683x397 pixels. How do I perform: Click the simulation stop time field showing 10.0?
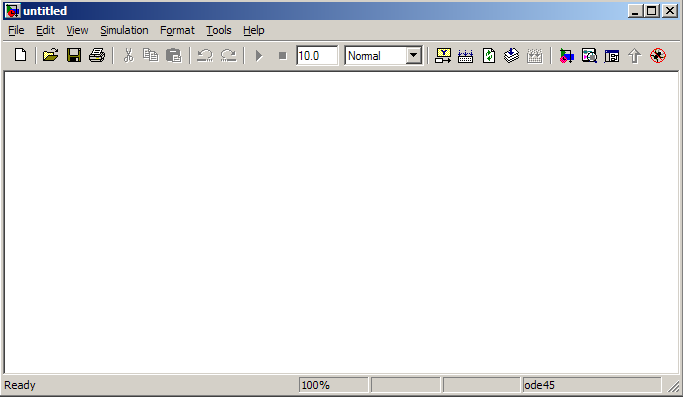click(317, 56)
